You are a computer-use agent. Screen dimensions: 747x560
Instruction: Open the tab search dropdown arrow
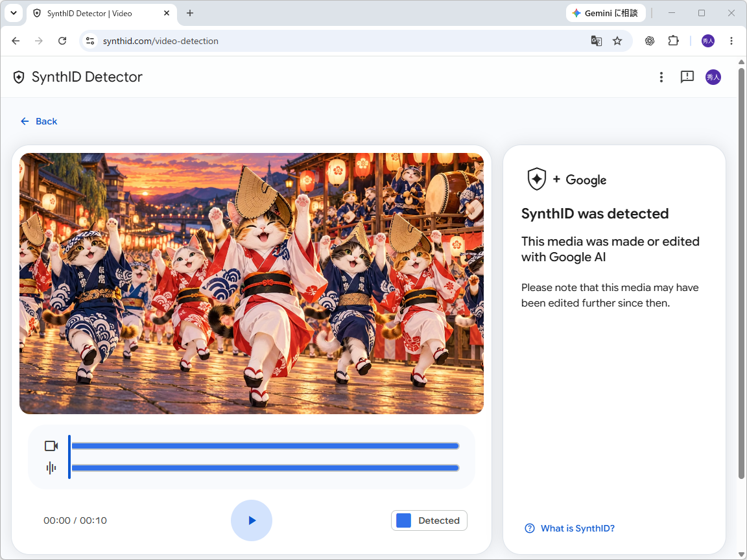[x=14, y=14]
